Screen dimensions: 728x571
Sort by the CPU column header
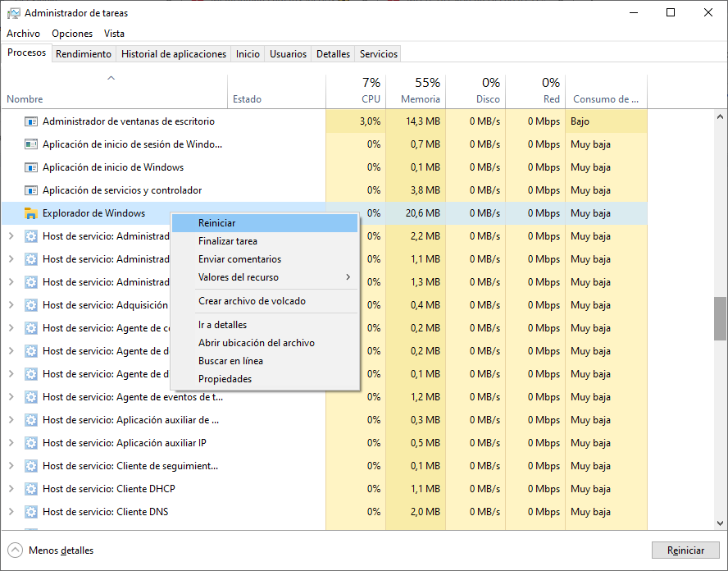coord(356,92)
